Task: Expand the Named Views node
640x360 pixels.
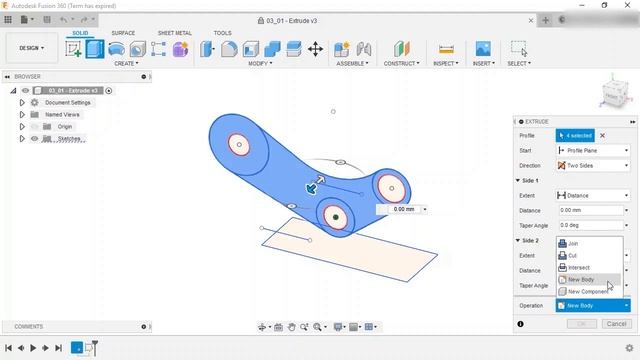Action: click(x=22, y=115)
